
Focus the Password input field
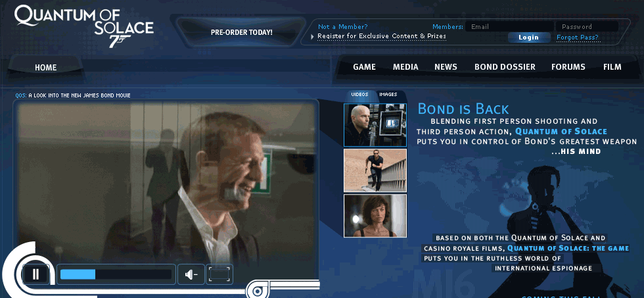click(x=587, y=27)
